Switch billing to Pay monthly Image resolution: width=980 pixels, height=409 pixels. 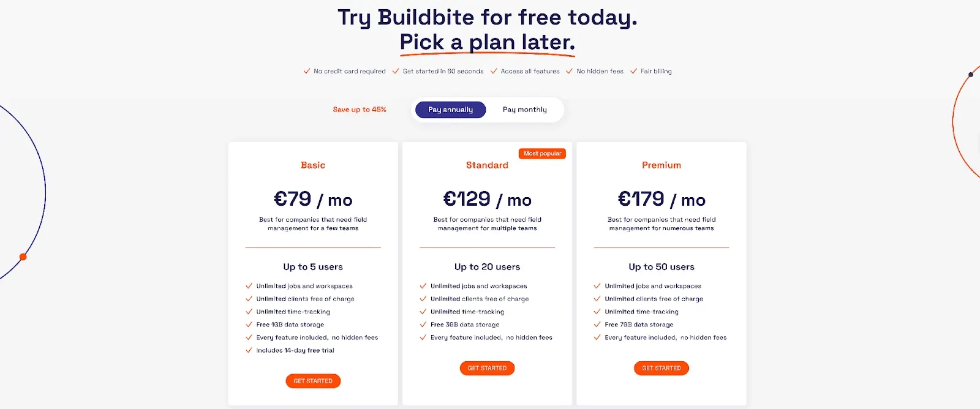coord(524,110)
